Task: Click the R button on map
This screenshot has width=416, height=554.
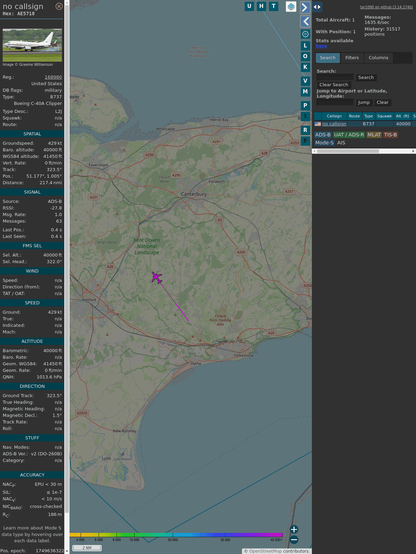Action: point(305,130)
